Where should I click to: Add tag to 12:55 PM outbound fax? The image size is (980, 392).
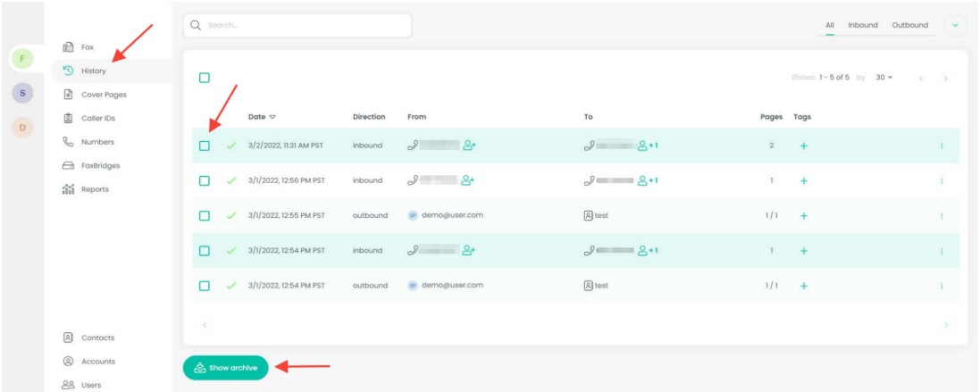(803, 215)
